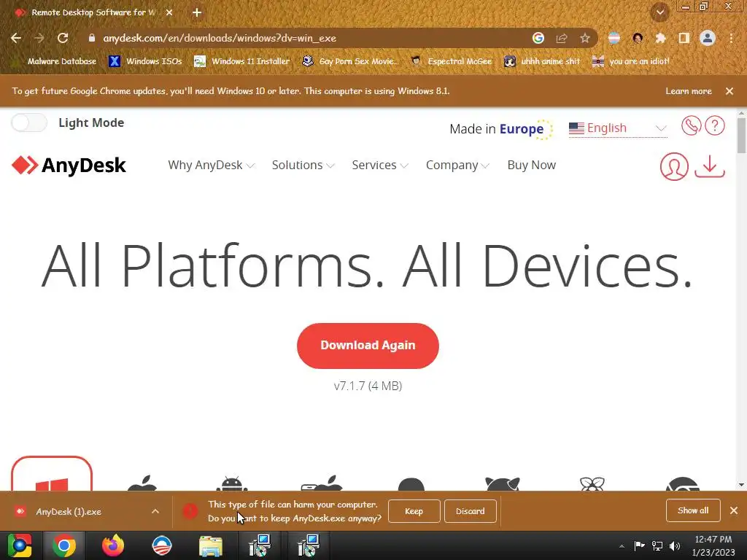
Task: Click the page vertical scrollbar thumb
Action: tap(741, 135)
